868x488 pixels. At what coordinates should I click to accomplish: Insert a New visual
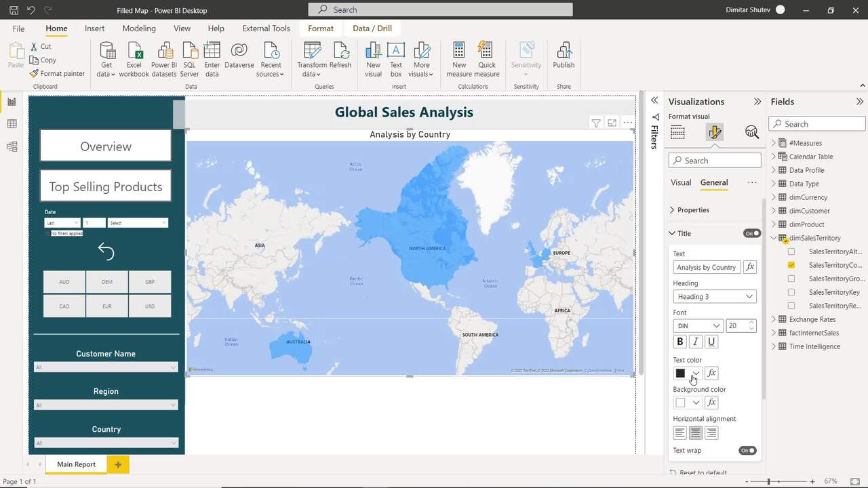(373, 60)
